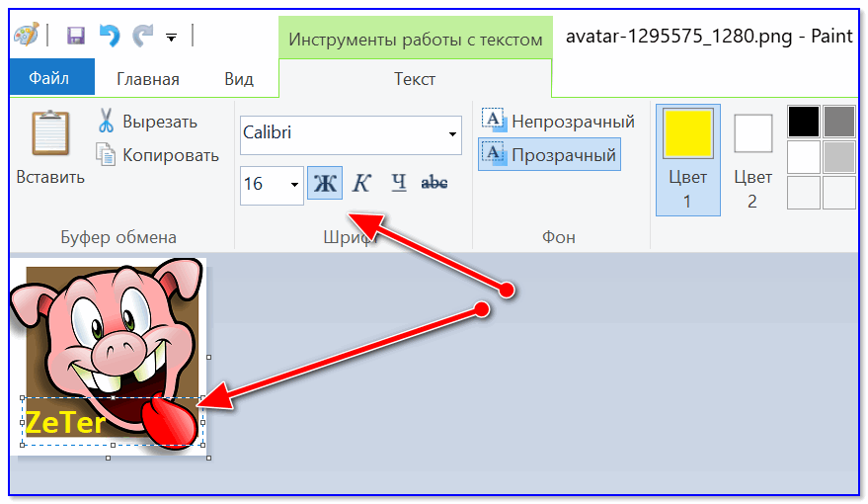868x504 pixels.
Task: Pick the light gray palette swatch
Action: (839, 157)
